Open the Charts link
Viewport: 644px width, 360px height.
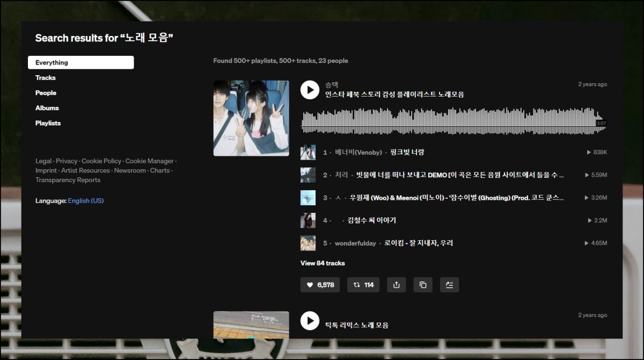tap(160, 171)
